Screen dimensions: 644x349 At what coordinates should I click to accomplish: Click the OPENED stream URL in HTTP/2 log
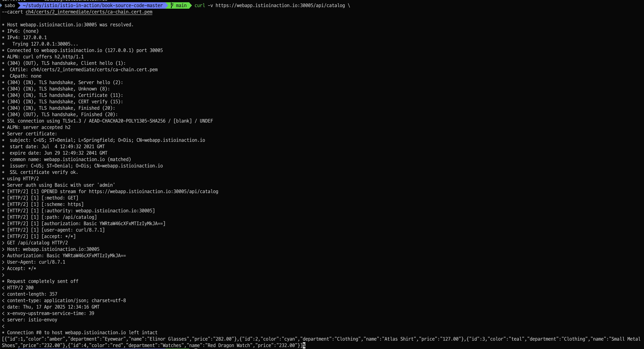(153, 191)
